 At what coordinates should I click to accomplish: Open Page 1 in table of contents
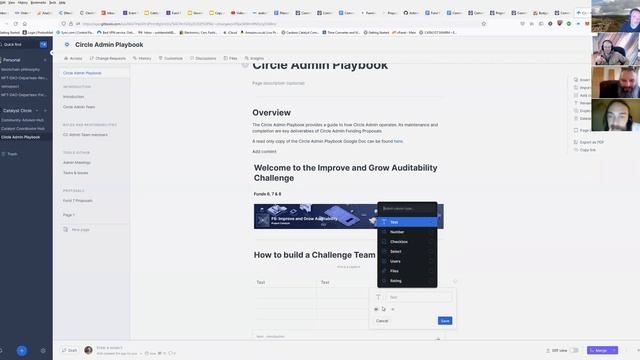(69, 215)
